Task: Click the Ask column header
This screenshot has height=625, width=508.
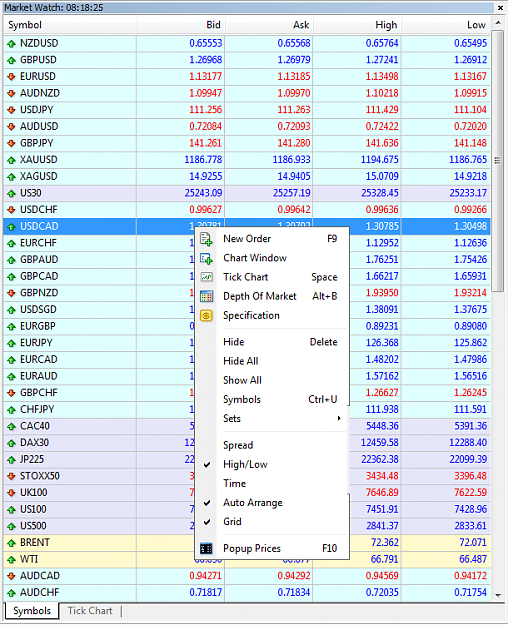Action: click(269, 25)
